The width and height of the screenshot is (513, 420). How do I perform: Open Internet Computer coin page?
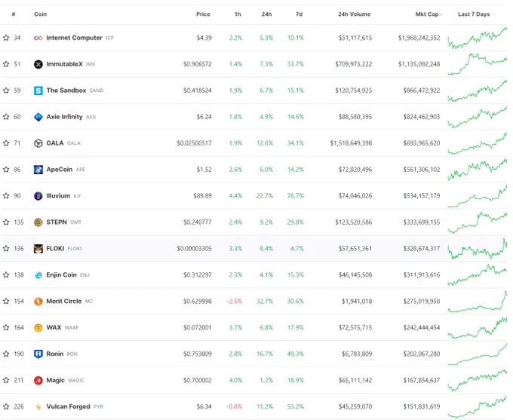pyautogui.click(x=74, y=38)
